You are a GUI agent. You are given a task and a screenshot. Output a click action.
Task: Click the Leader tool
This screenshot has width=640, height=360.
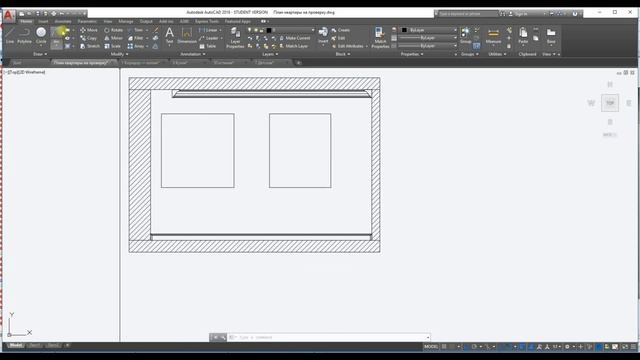(x=209, y=38)
